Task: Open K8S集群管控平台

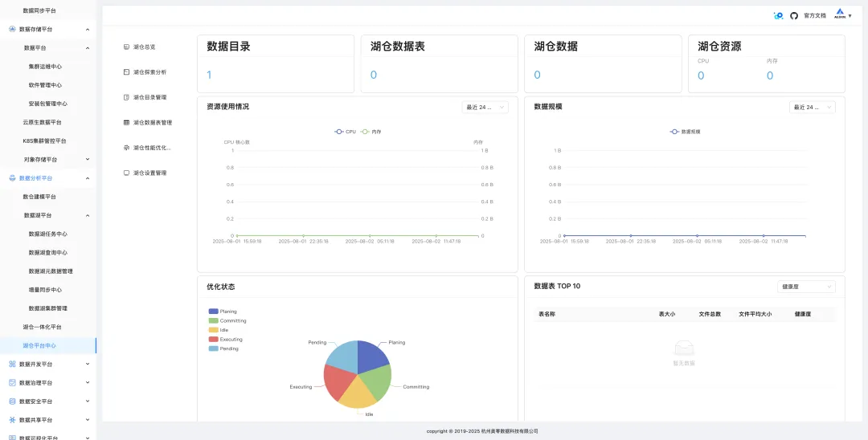Action: [x=44, y=141]
